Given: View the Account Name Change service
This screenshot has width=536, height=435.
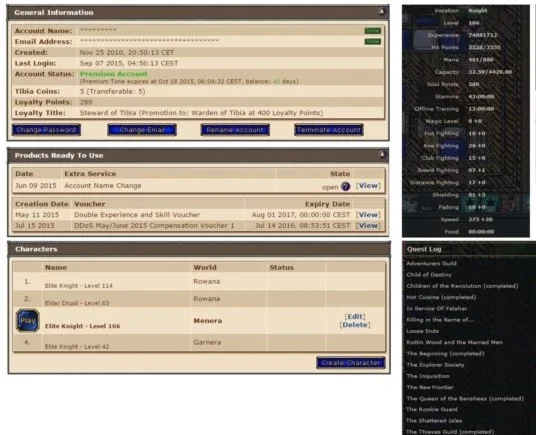Looking at the screenshot, I should click(x=368, y=186).
